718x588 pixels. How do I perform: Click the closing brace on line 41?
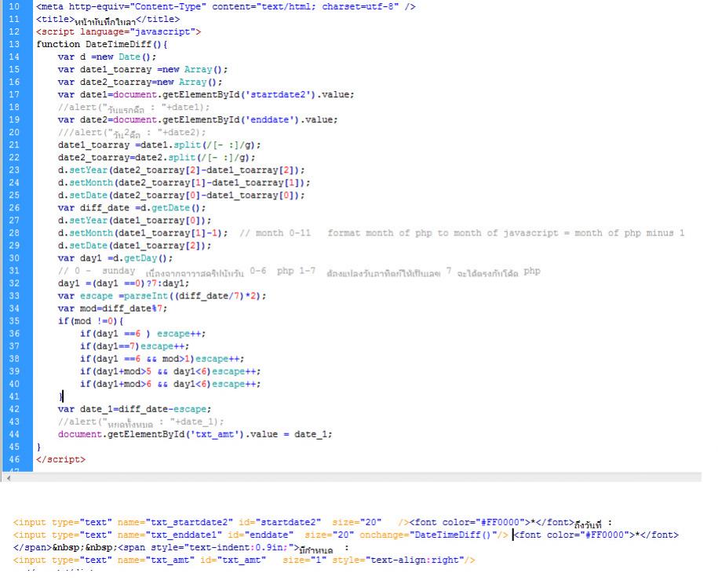[x=60, y=396]
